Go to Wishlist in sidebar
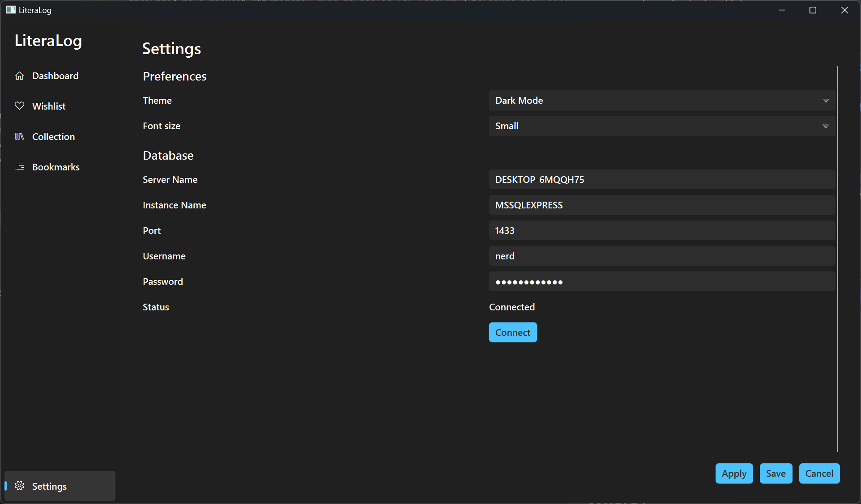Screen dimensions: 861x504 click(x=60, y=106)
